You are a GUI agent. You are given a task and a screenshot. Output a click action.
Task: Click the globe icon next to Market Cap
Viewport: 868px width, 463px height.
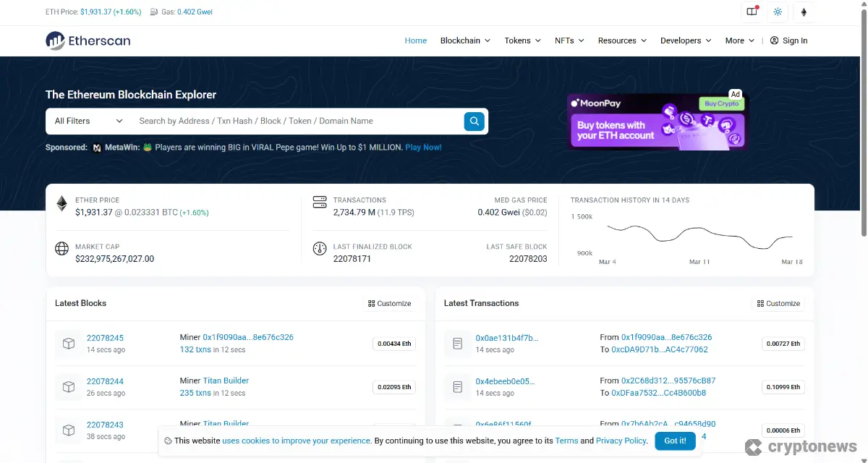click(62, 250)
